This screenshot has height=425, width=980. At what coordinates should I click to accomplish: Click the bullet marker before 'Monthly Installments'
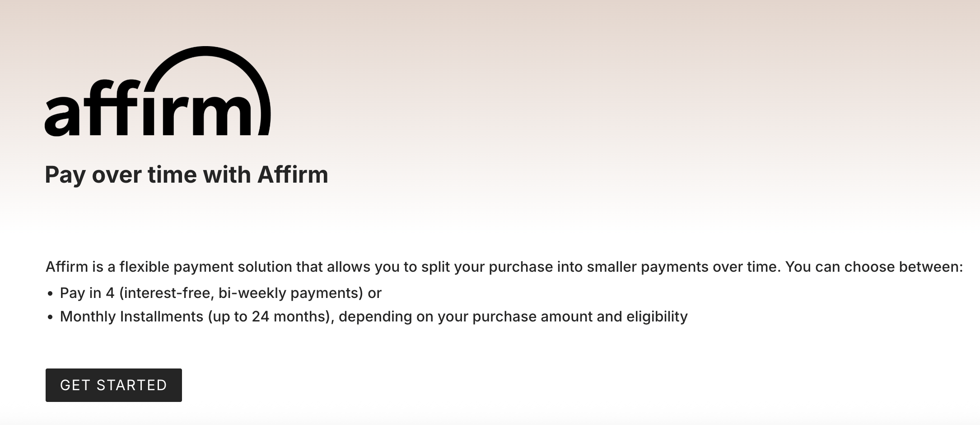[51, 317]
